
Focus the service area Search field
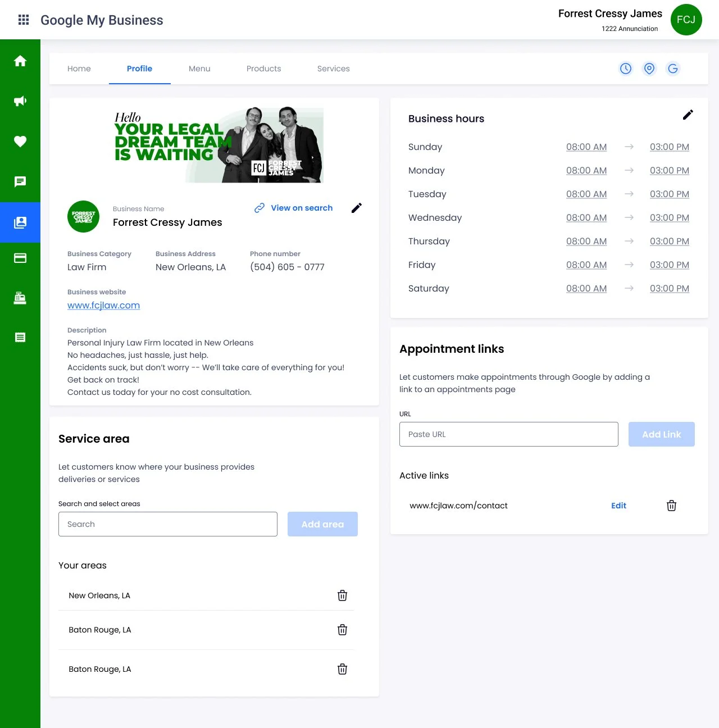click(168, 524)
